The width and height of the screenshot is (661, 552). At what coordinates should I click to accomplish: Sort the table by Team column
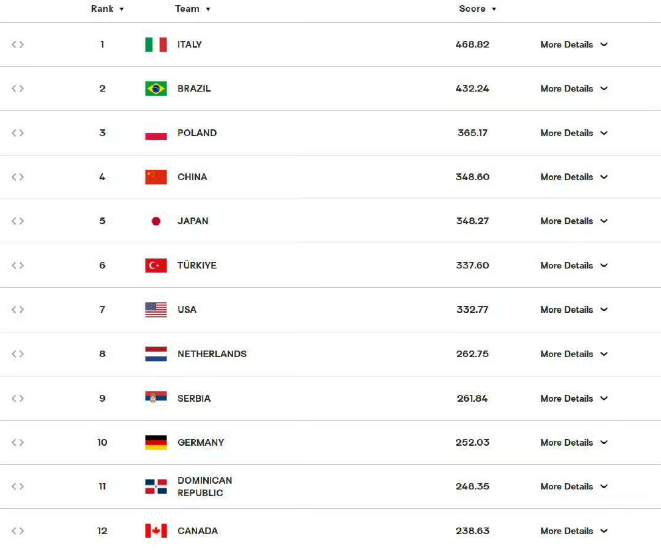point(192,9)
